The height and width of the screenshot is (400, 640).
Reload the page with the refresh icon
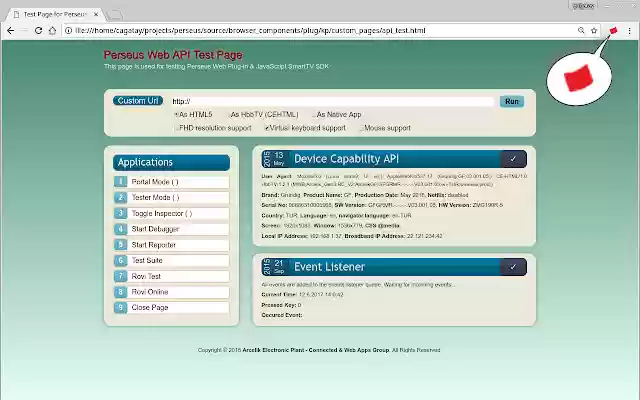click(39, 31)
